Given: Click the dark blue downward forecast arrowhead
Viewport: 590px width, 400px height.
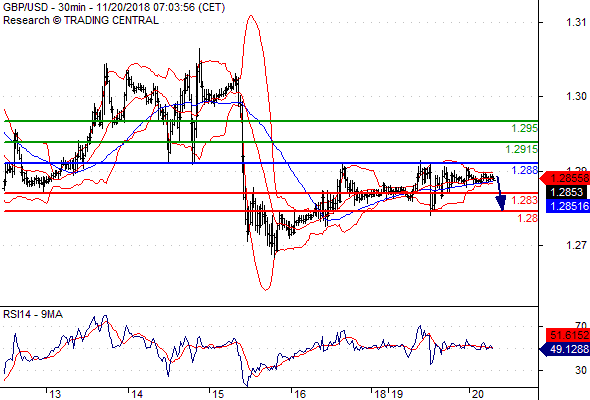Looking at the screenshot, I should pyautogui.click(x=501, y=204).
